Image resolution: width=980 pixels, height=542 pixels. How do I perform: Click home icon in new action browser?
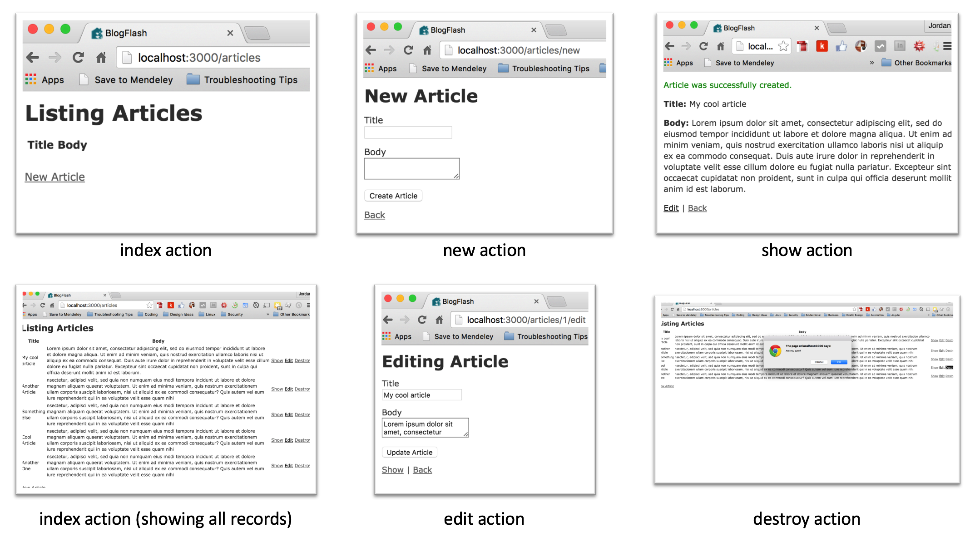[x=427, y=50]
